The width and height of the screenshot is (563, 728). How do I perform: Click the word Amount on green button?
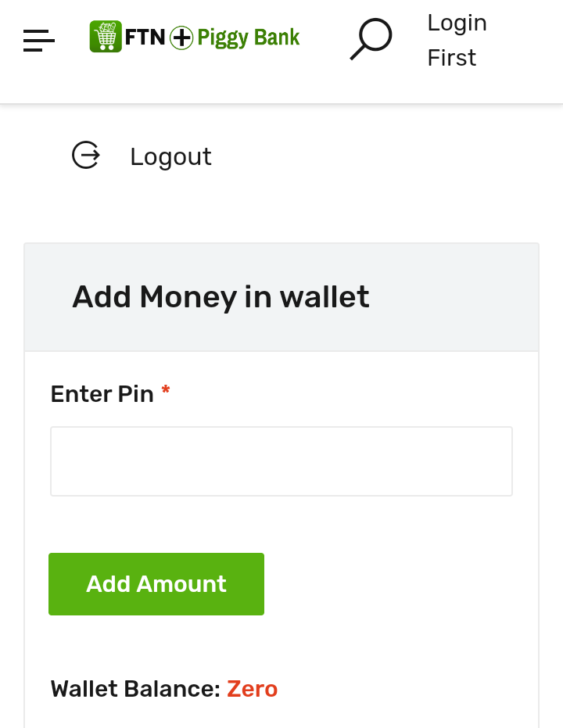coord(181,584)
